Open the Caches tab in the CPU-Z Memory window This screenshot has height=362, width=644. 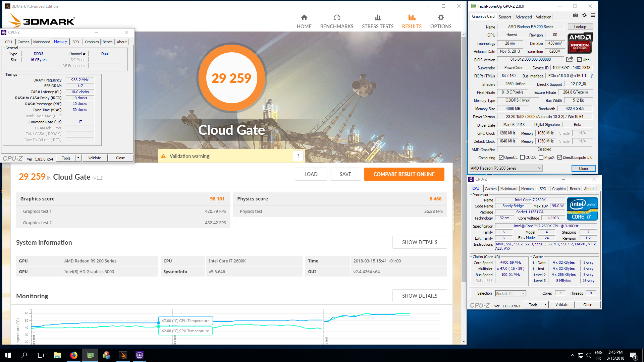(x=23, y=42)
